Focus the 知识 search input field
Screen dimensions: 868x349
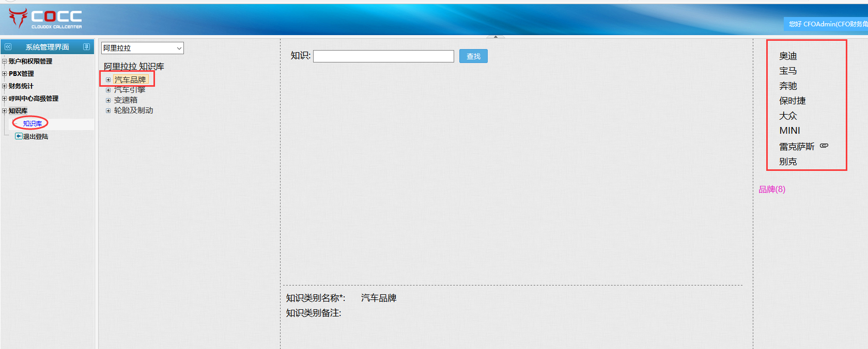(383, 56)
